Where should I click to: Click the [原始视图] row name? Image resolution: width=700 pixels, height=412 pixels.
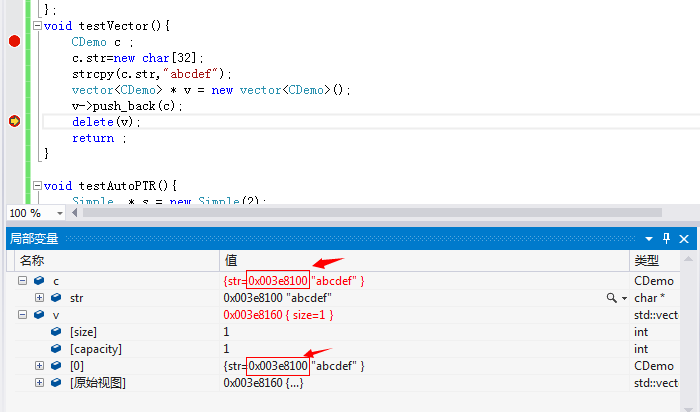coord(98,383)
